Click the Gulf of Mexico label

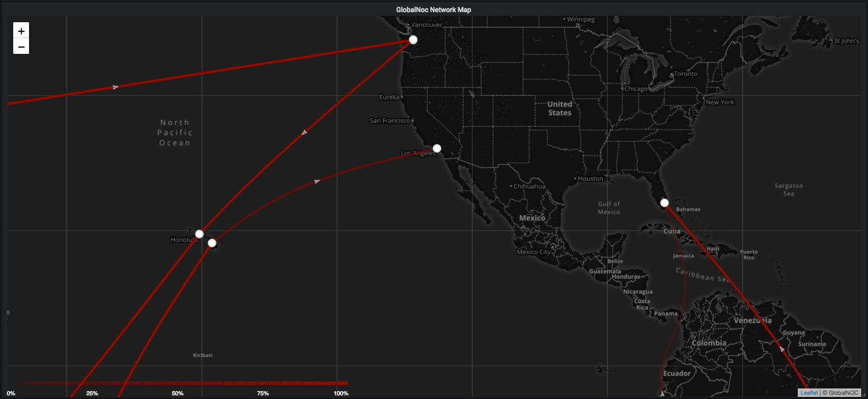point(609,208)
